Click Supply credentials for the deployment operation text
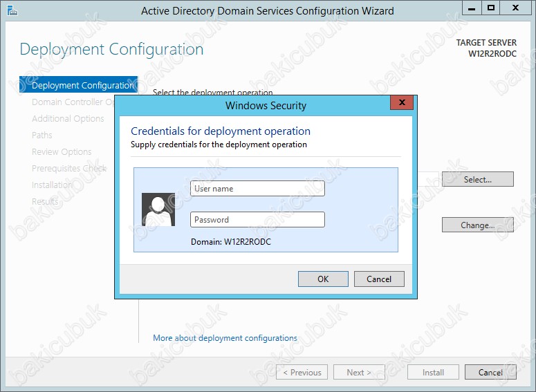This screenshot has height=392, width=536. coord(219,144)
